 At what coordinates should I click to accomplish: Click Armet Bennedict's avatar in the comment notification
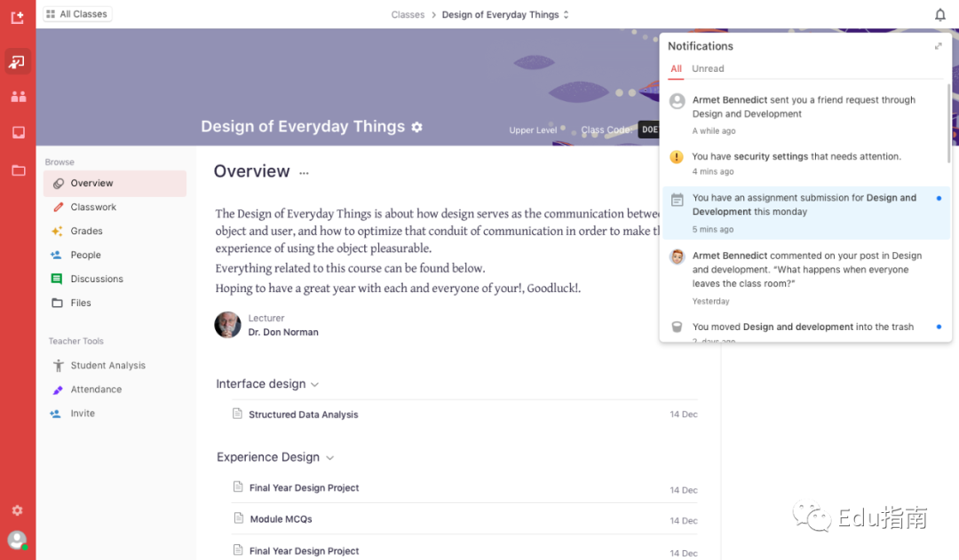677,256
